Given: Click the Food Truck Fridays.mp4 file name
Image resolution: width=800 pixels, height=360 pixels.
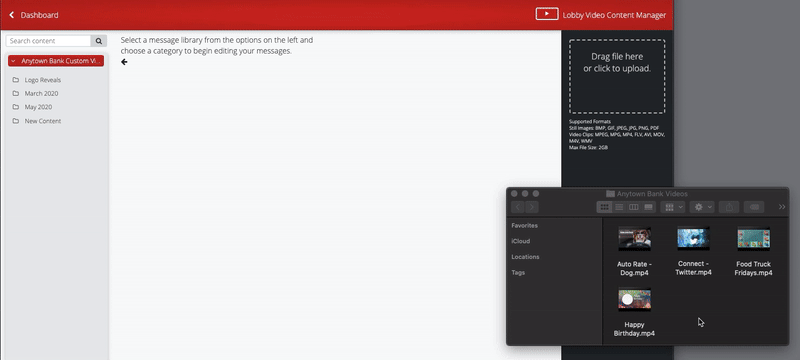Looking at the screenshot, I should pos(754,269).
